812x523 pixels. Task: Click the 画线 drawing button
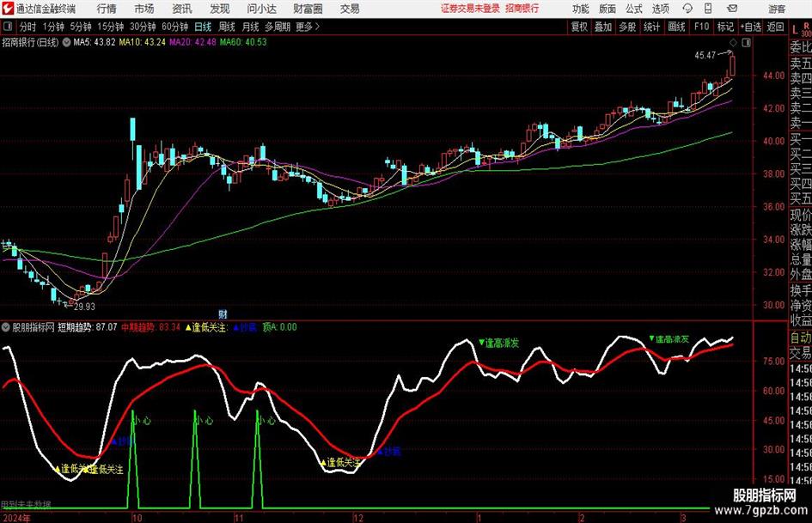(676, 27)
